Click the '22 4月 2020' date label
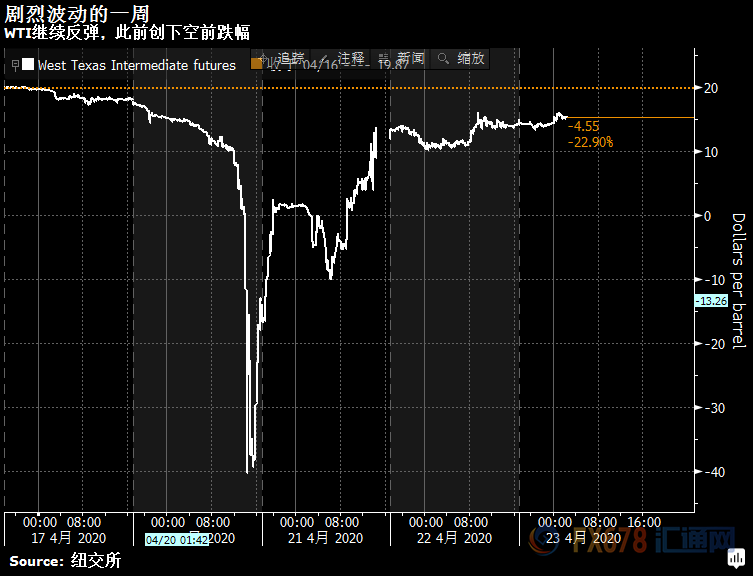This screenshot has height=576, width=753. click(454, 538)
